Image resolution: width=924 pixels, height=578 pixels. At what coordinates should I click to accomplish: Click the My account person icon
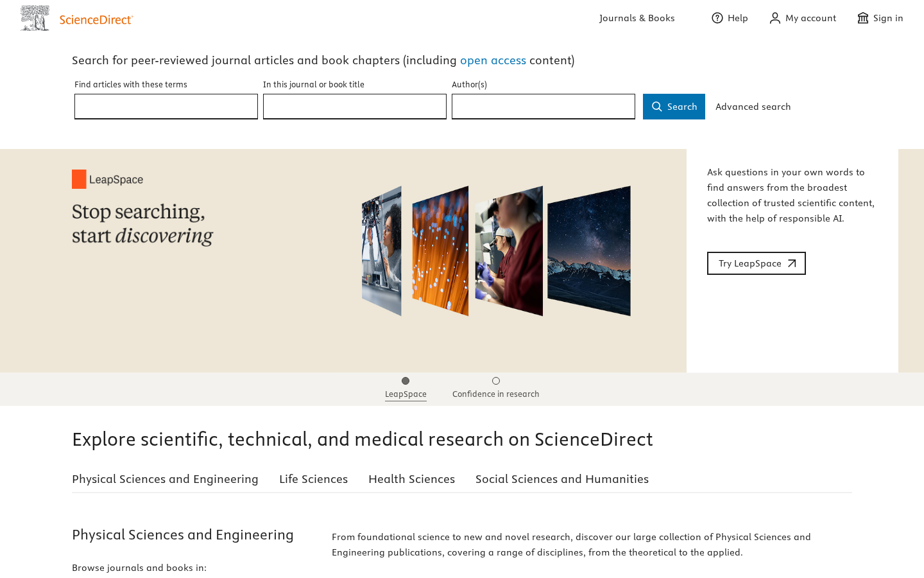click(x=775, y=18)
